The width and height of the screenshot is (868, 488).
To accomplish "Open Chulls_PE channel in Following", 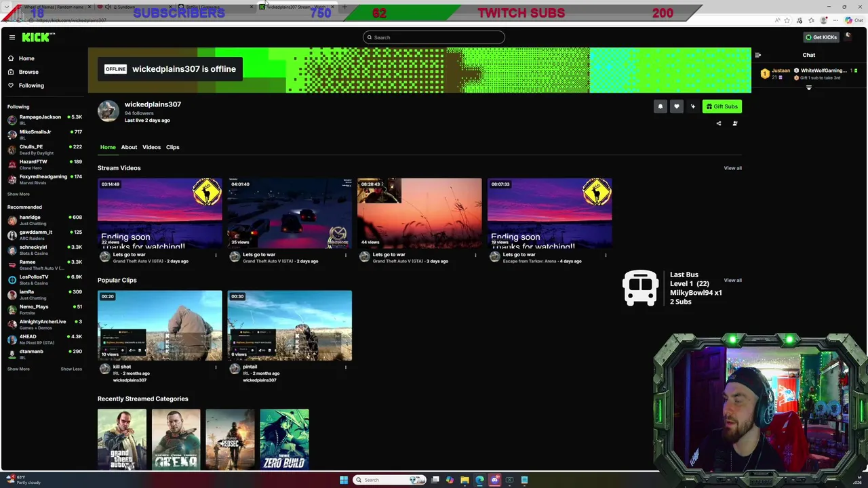I will 45,149.
